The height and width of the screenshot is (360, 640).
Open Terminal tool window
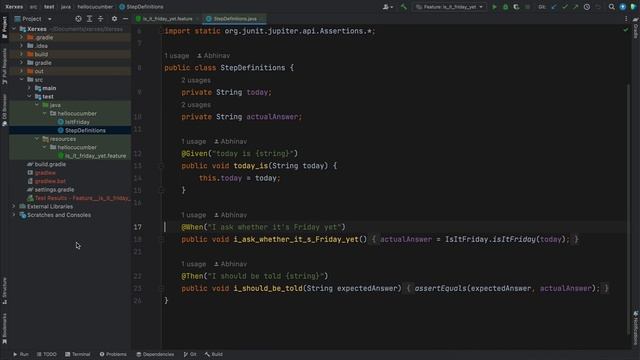tap(78, 354)
